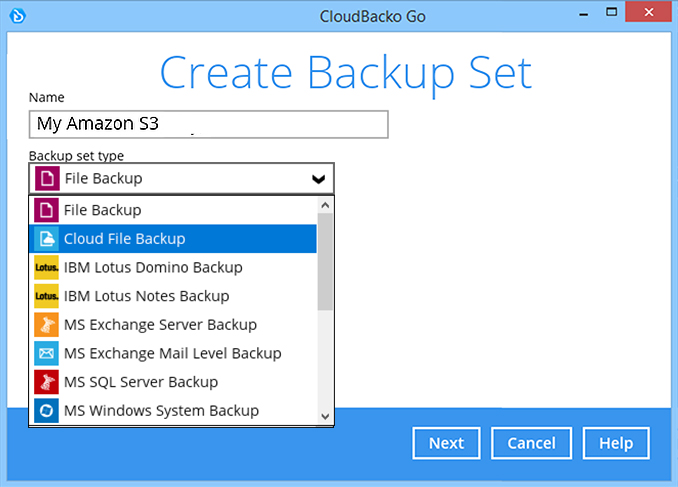Open Help for this dialog

(616, 443)
